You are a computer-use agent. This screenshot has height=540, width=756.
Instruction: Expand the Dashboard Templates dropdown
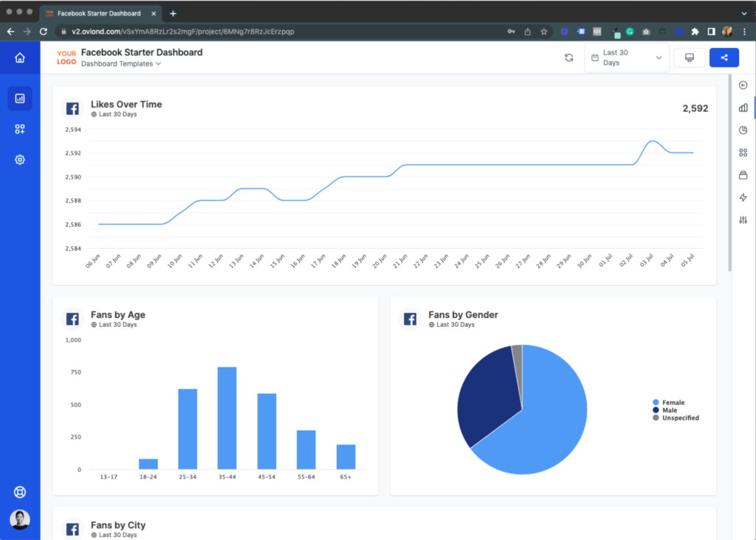click(x=121, y=63)
